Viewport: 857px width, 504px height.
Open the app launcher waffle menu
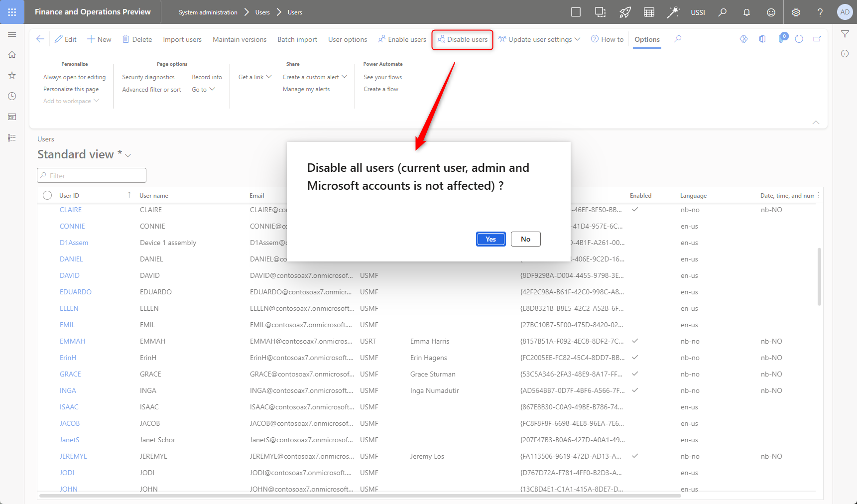coord(12,12)
